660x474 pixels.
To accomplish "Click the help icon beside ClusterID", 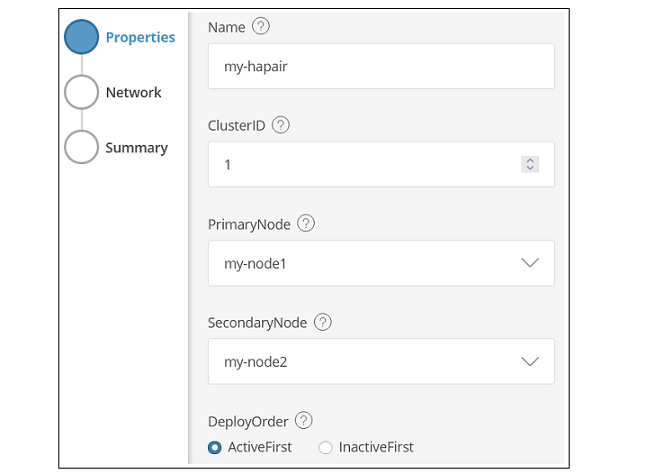I will click(x=281, y=125).
